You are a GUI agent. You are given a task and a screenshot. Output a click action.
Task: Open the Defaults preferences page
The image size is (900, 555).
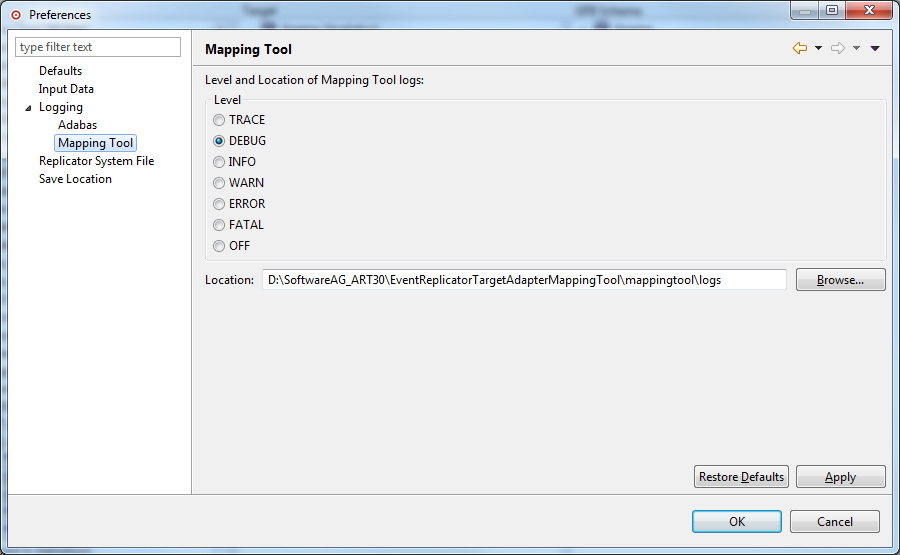60,71
